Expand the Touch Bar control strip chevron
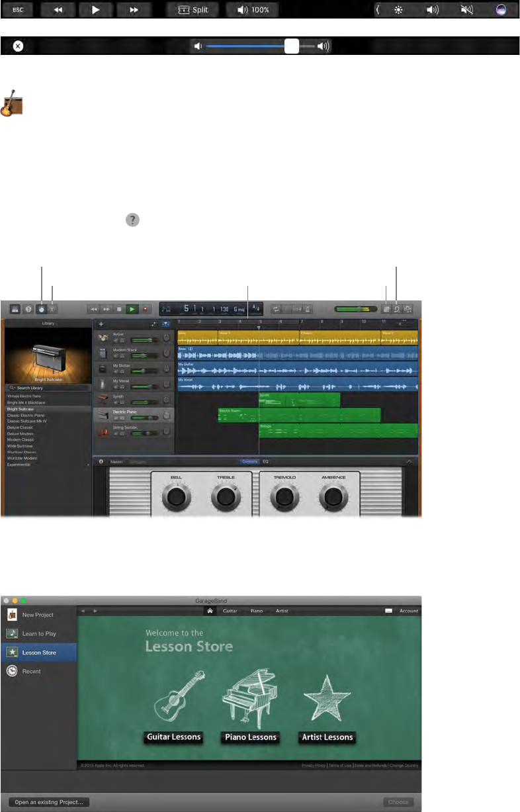This screenshot has width=520, height=812. click(379, 10)
